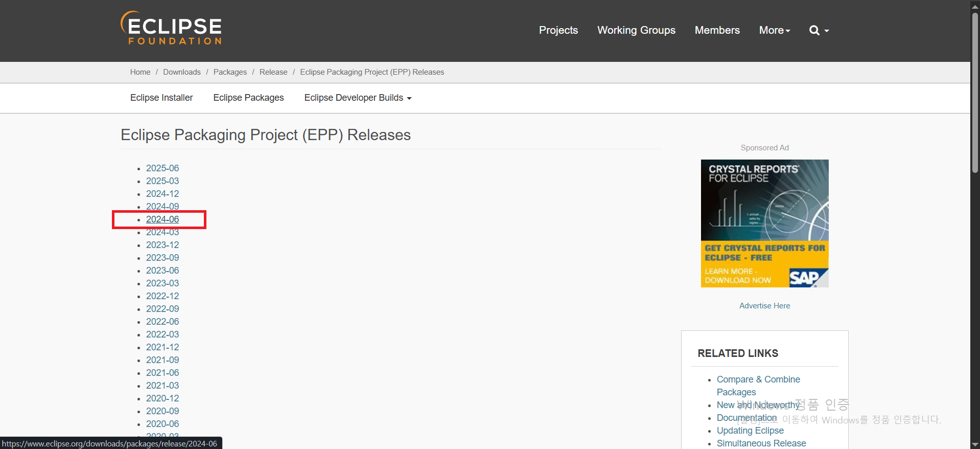The width and height of the screenshot is (980, 449).
Task: Open Working Groups in top navigation
Action: pyautogui.click(x=636, y=30)
